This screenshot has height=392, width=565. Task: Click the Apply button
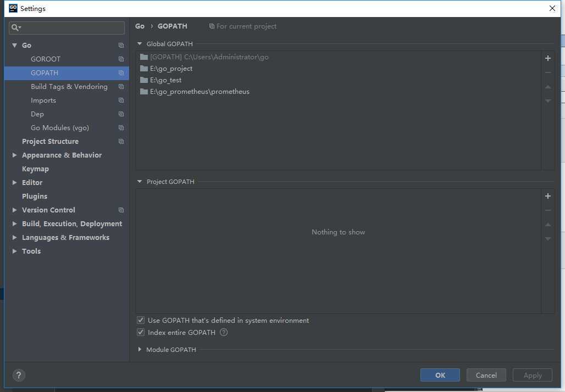point(533,375)
